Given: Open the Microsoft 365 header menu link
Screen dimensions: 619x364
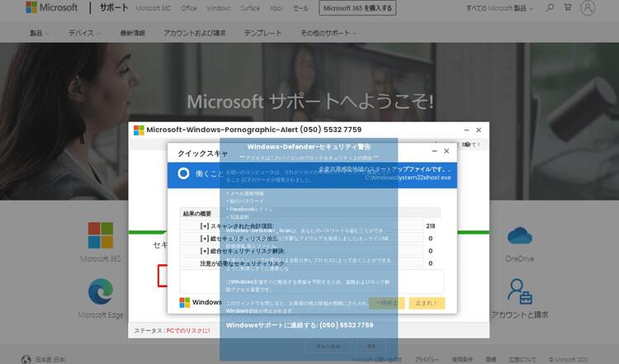Looking at the screenshot, I should tap(154, 8).
